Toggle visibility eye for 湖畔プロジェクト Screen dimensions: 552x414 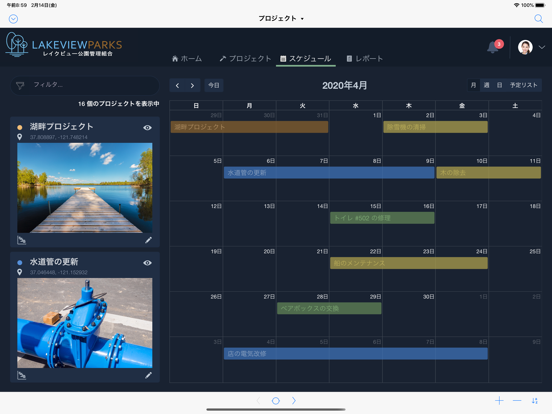click(148, 127)
